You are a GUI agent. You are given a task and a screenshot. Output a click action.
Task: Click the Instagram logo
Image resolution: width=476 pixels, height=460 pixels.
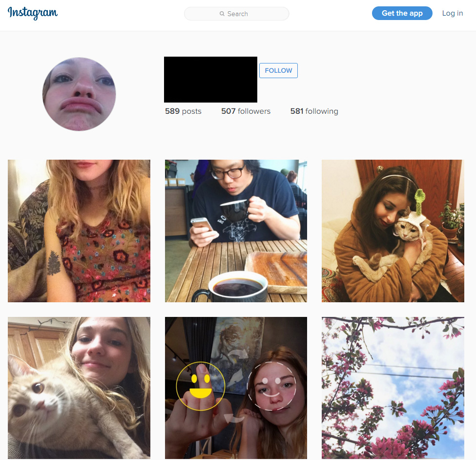(33, 13)
